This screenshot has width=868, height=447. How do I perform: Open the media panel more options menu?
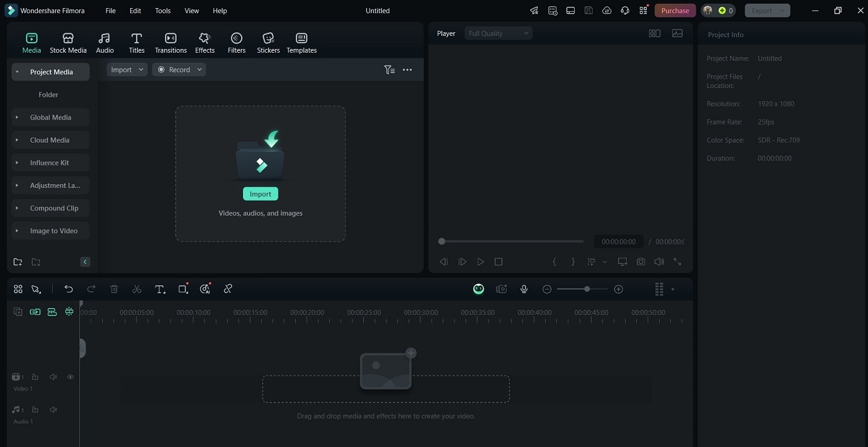(407, 70)
